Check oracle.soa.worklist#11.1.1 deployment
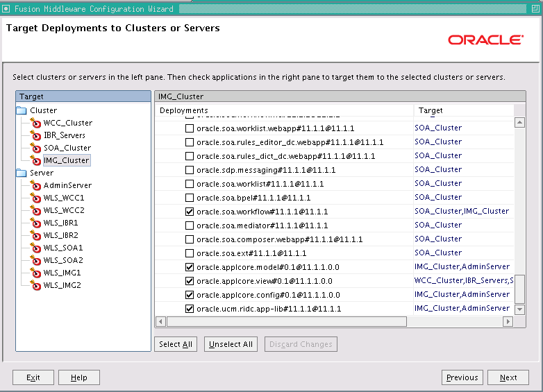 tap(190, 184)
